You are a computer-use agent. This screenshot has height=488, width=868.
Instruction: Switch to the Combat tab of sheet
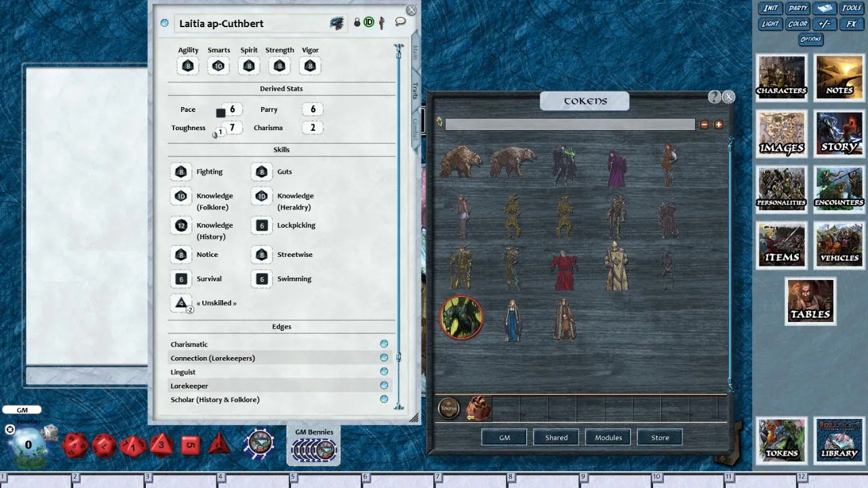(x=415, y=129)
